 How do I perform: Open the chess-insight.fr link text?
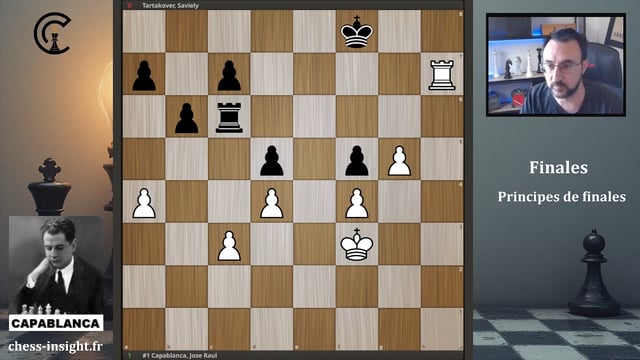[x=56, y=346]
